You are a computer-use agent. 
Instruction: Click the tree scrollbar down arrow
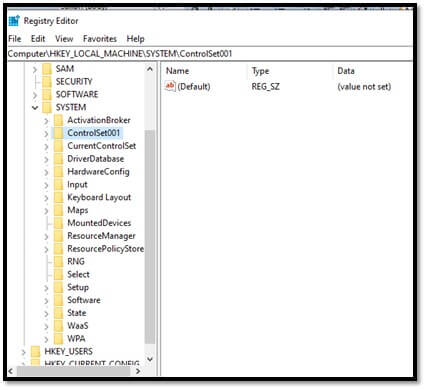point(150,359)
